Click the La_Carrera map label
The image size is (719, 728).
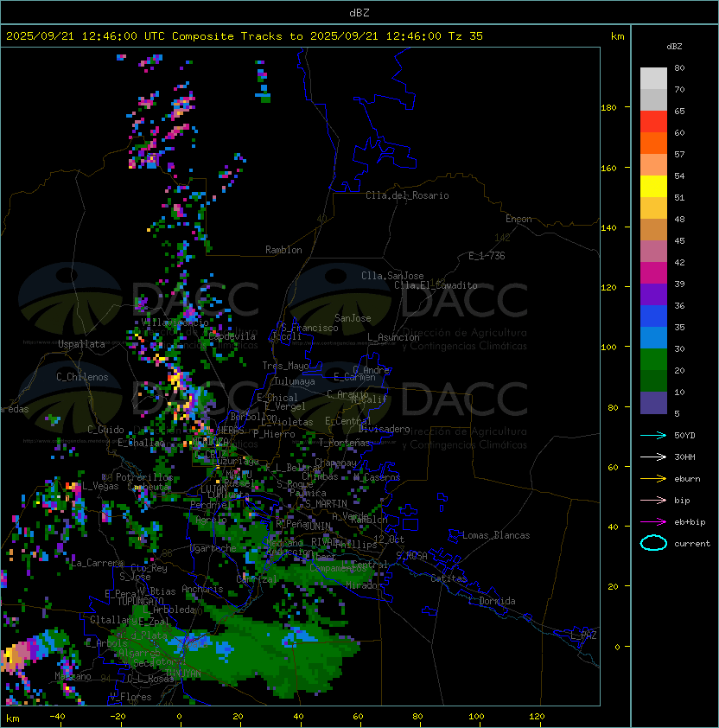click(x=98, y=563)
